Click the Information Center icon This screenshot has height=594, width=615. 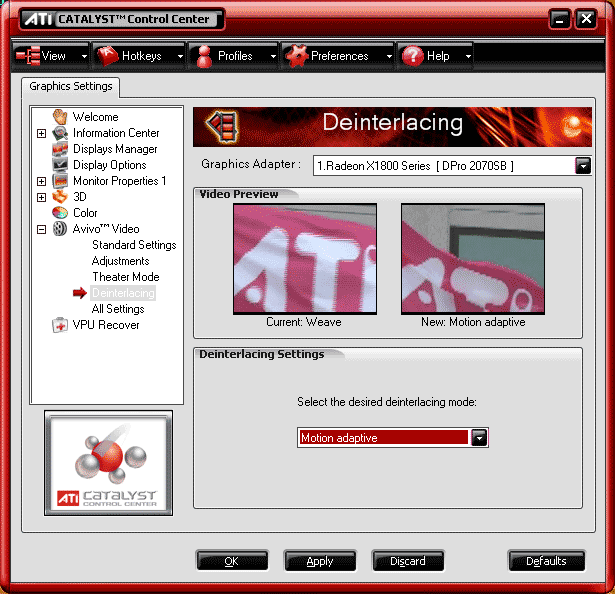click(x=60, y=133)
